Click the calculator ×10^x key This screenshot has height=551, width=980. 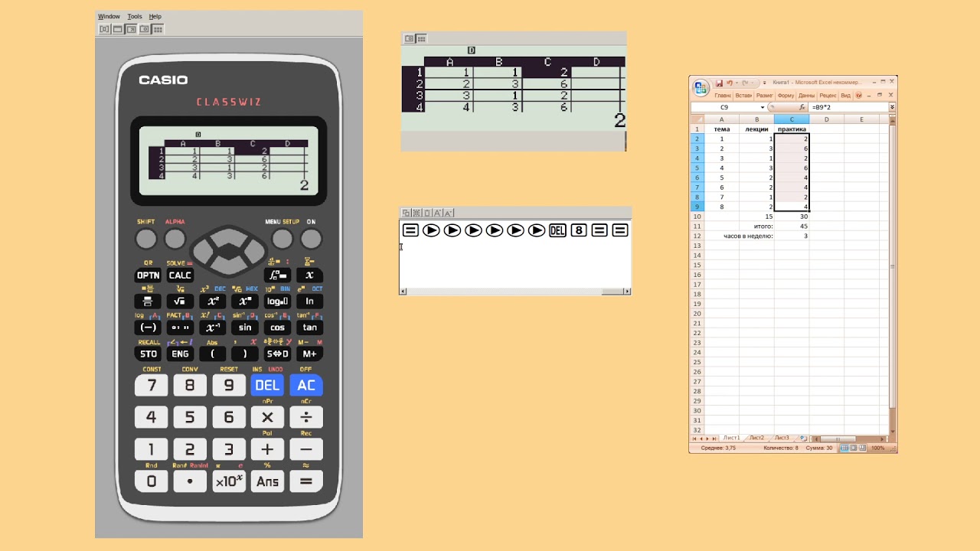(229, 481)
